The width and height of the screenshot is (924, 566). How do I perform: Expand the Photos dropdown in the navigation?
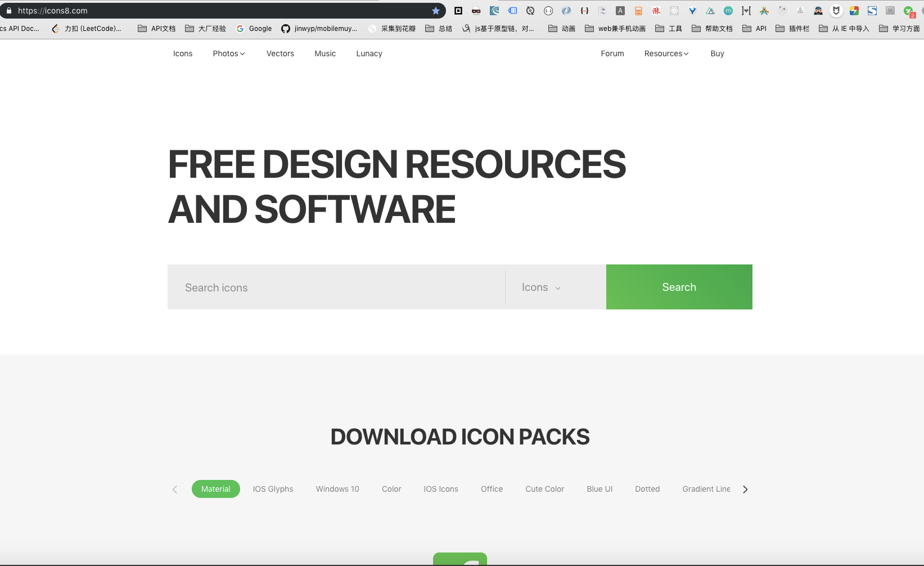[229, 53]
